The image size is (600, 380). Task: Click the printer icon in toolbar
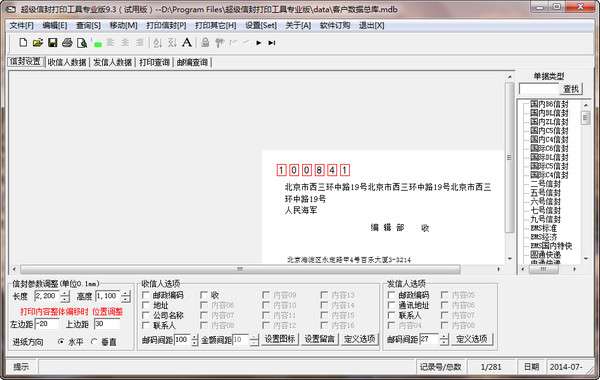pyautogui.click(x=67, y=42)
